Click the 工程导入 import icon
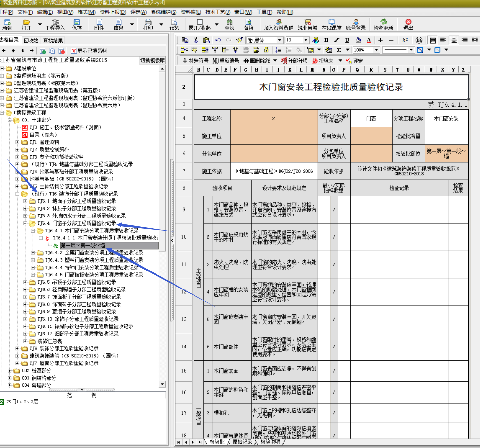Screen dimensions: 480x448 55,25
